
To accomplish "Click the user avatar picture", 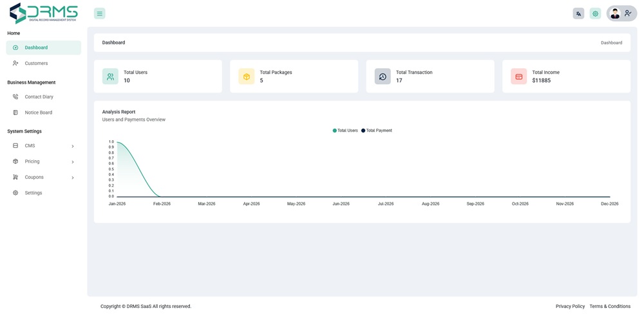I will point(615,14).
